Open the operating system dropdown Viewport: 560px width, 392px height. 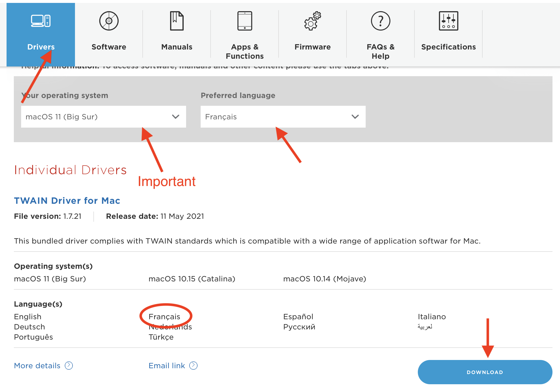tap(103, 117)
